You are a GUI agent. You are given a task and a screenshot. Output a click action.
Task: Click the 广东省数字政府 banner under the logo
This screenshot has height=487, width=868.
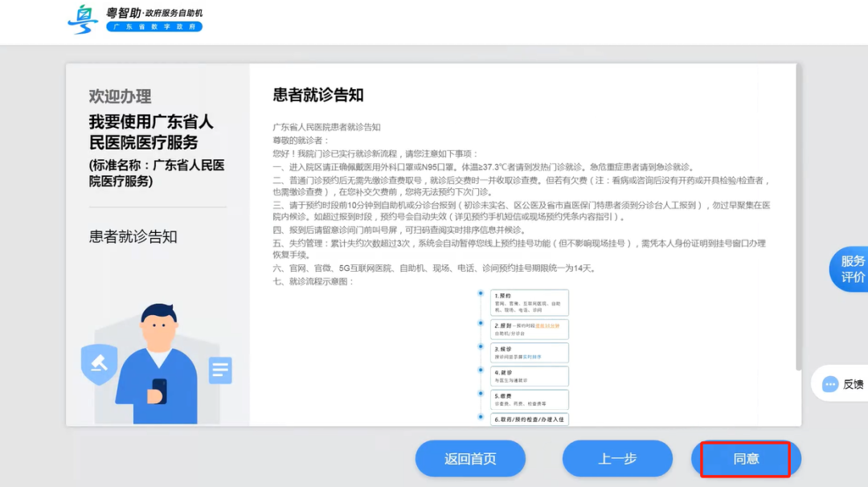(x=157, y=26)
